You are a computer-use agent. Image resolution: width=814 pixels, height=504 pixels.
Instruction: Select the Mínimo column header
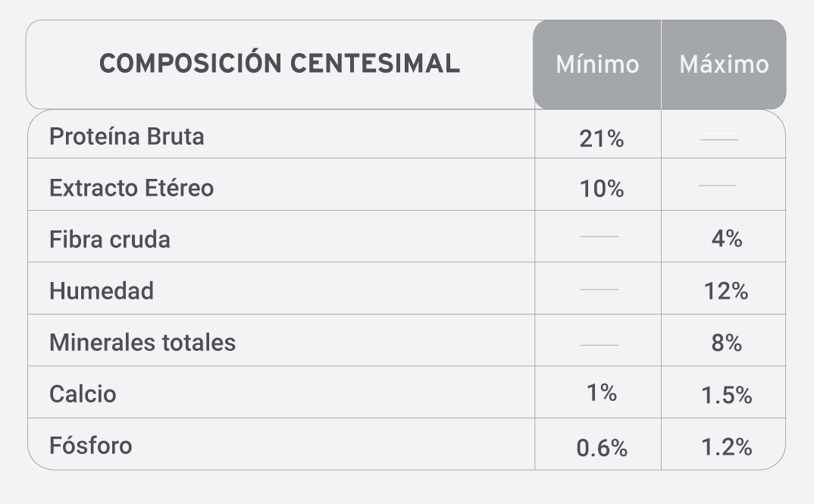(597, 65)
